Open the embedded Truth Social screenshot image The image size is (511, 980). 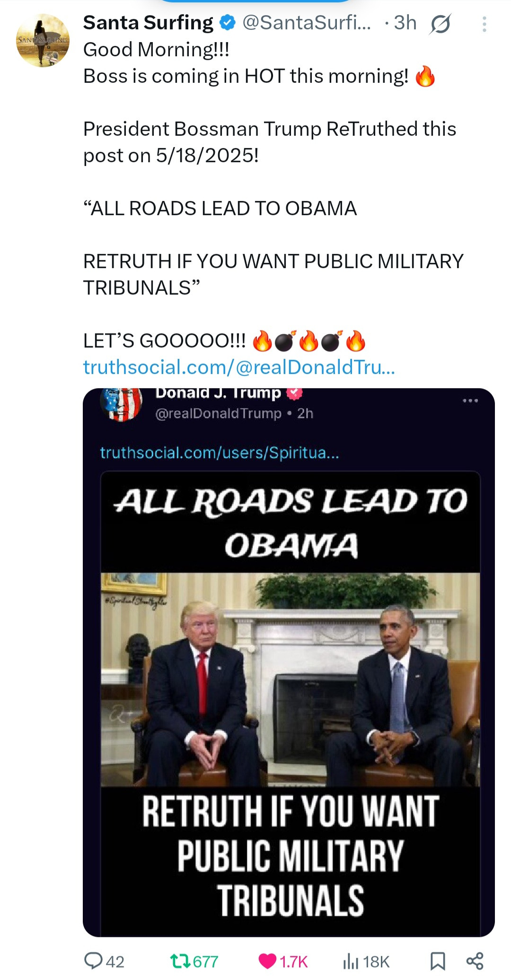coord(289,662)
